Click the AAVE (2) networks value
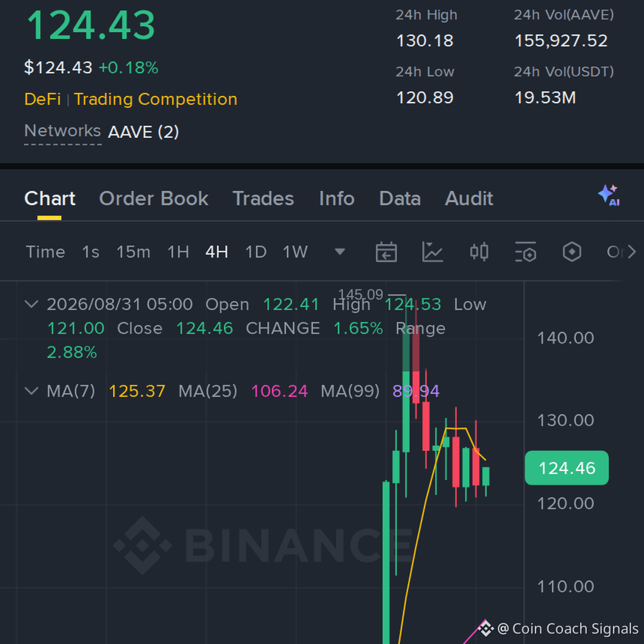This screenshot has width=644, height=644. click(x=143, y=132)
